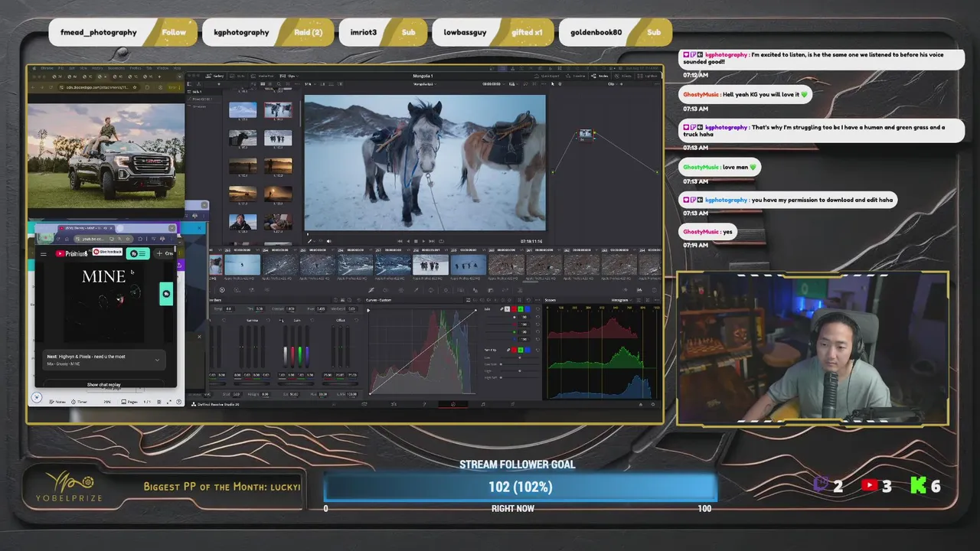980x551 pixels.
Task: Click the cdn.discordapp.com address bar
Action: [x=99, y=87]
